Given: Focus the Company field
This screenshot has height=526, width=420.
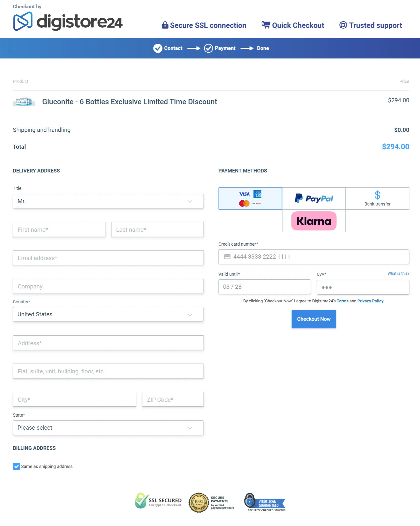Looking at the screenshot, I should click(108, 286).
